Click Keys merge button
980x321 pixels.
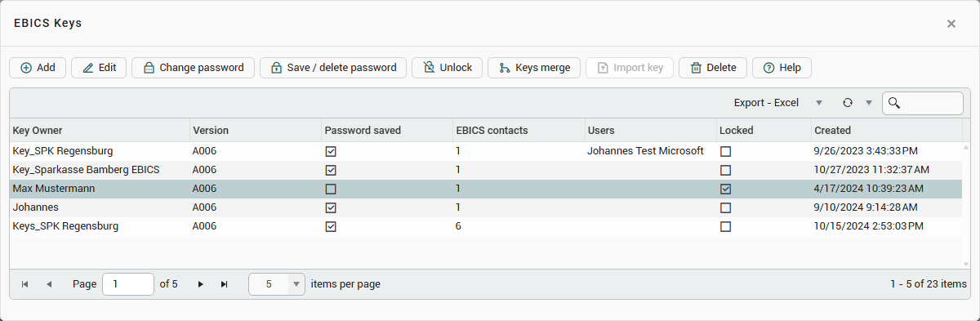pos(534,68)
